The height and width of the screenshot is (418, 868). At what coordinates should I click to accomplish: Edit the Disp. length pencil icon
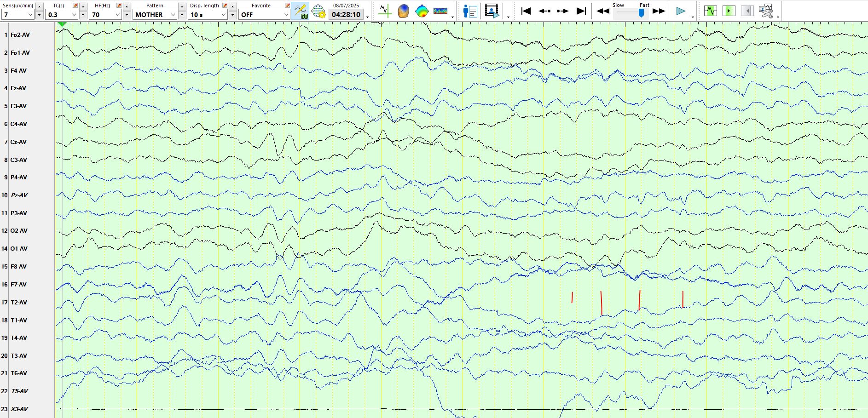pos(225,6)
